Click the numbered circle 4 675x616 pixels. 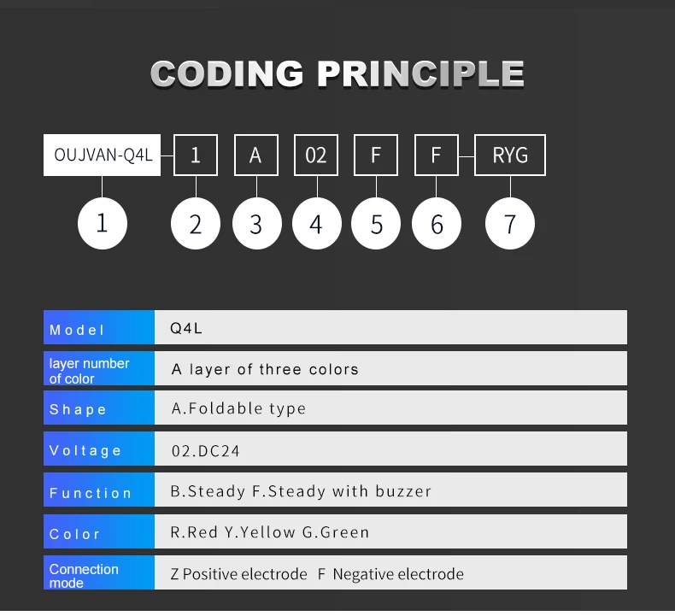pyautogui.click(x=316, y=225)
